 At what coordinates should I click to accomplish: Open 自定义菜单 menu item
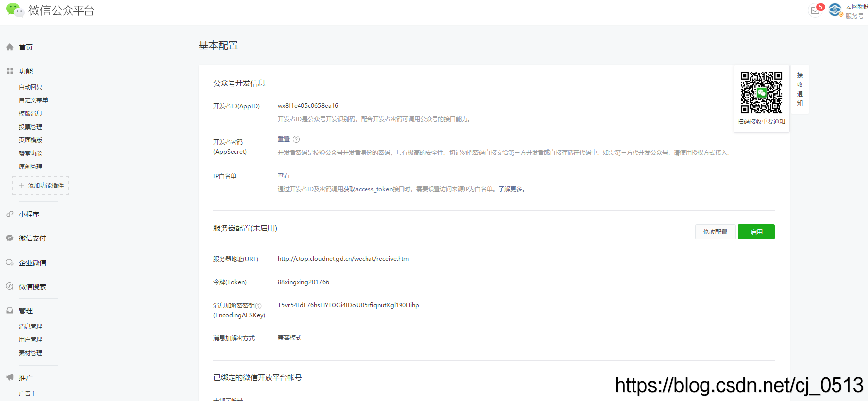point(33,100)
